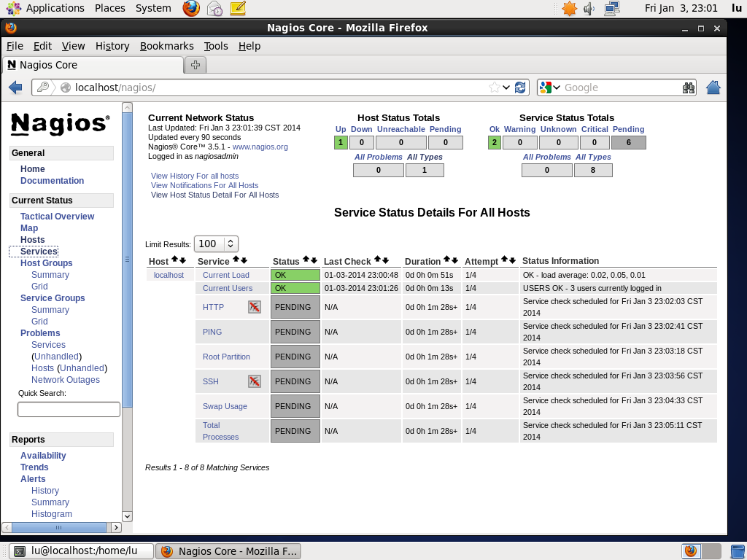This screenshot has width=747, height=560.
Task: Sort the Status column with the up arrow
Action: (305, 260)
